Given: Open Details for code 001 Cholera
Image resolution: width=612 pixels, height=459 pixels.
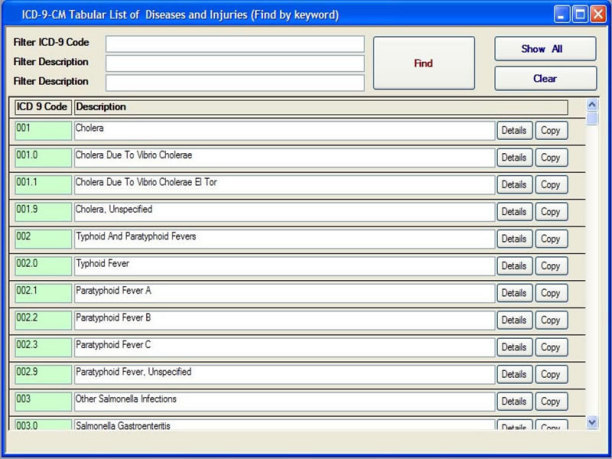Looking at the screenshot, I should click(x=514, y=130).
